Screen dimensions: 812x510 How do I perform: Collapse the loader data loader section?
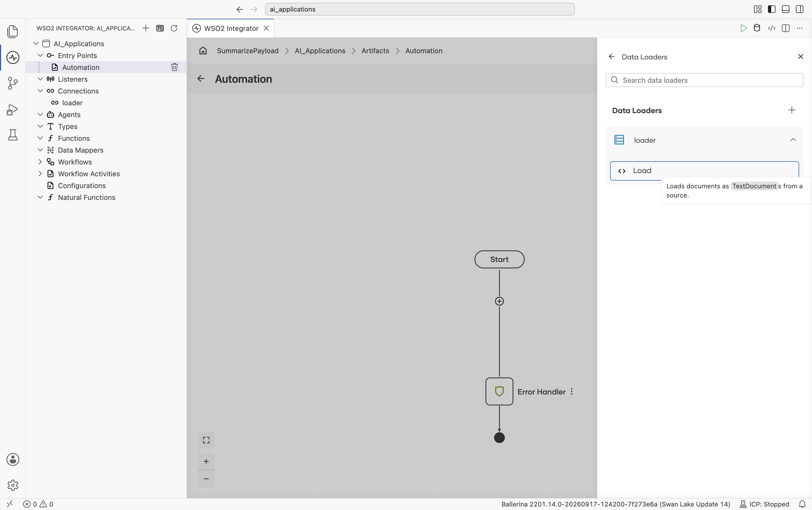click(x=793, y=140)
